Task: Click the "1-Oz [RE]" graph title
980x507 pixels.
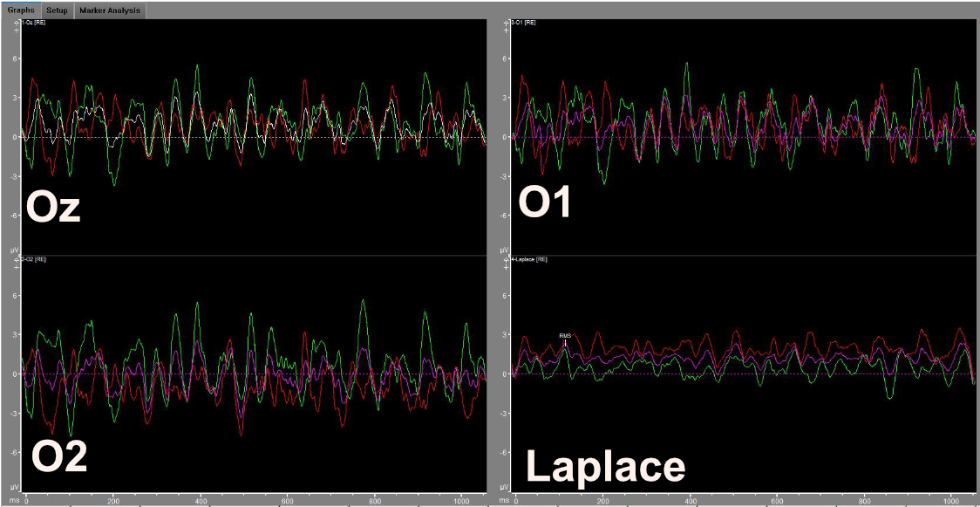Action: click(33, 23)
